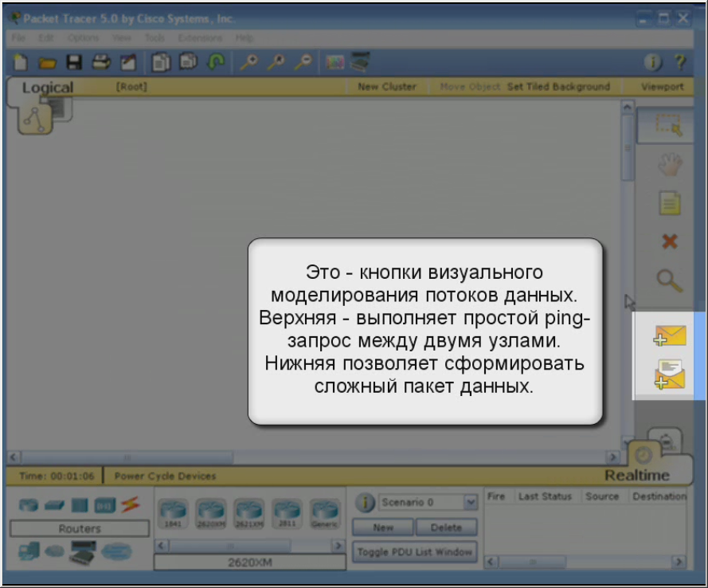
Task: Click the workspace vertical scrollbar up arrow
Action: click(628, 108)
